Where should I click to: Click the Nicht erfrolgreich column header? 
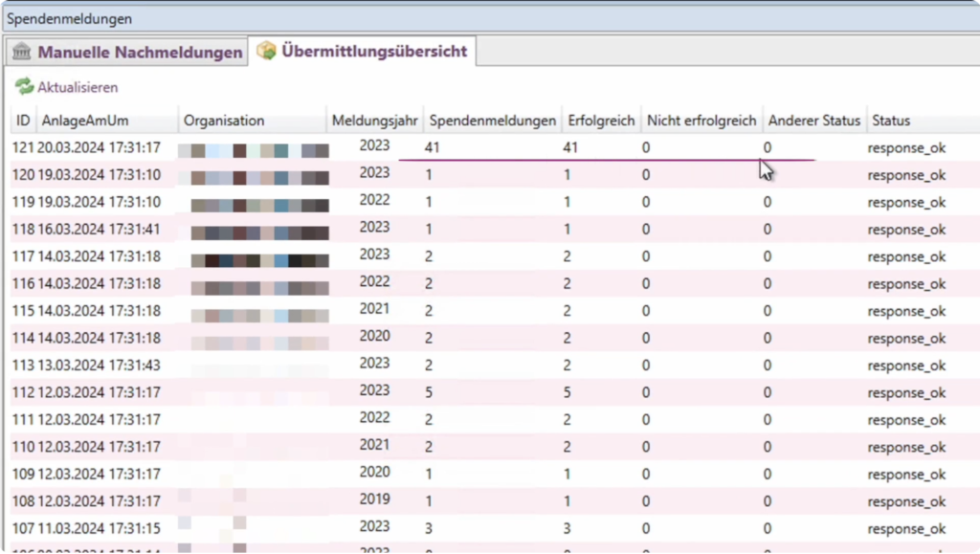coord(702,121)
